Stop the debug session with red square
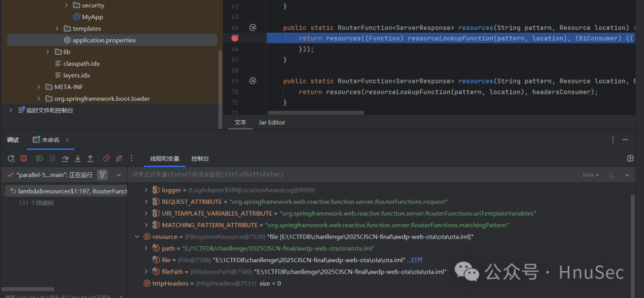Screen dimensions: 644x298 [x=24, y=159]
